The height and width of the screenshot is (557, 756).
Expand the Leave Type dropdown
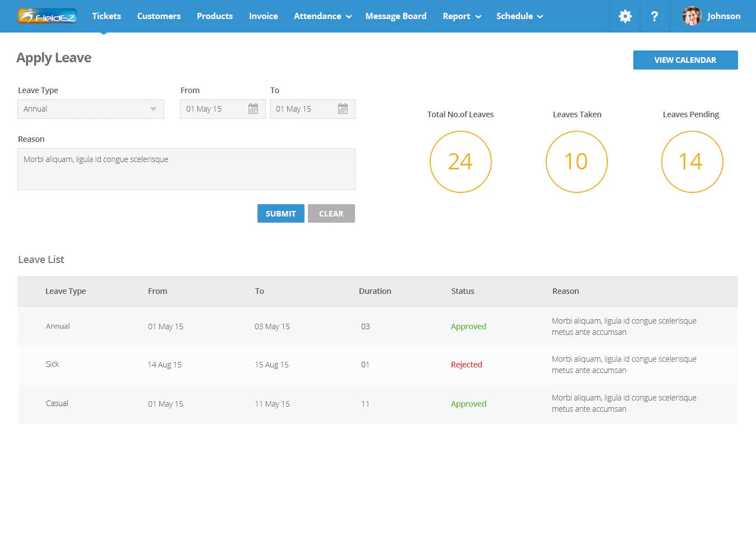[91, 109]
